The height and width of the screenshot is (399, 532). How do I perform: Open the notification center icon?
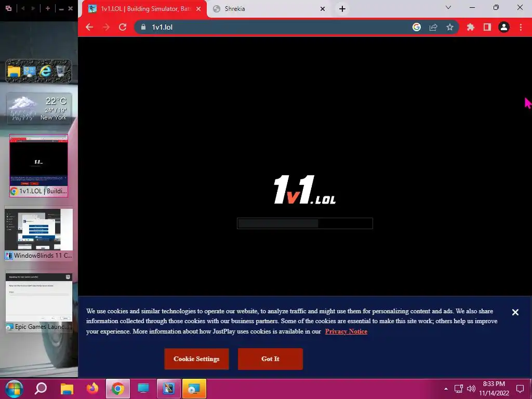pos(520,389)
